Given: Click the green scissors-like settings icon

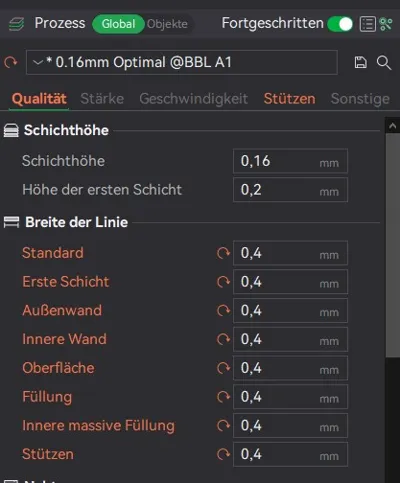Looking at the screenshot, I should 386,24.
